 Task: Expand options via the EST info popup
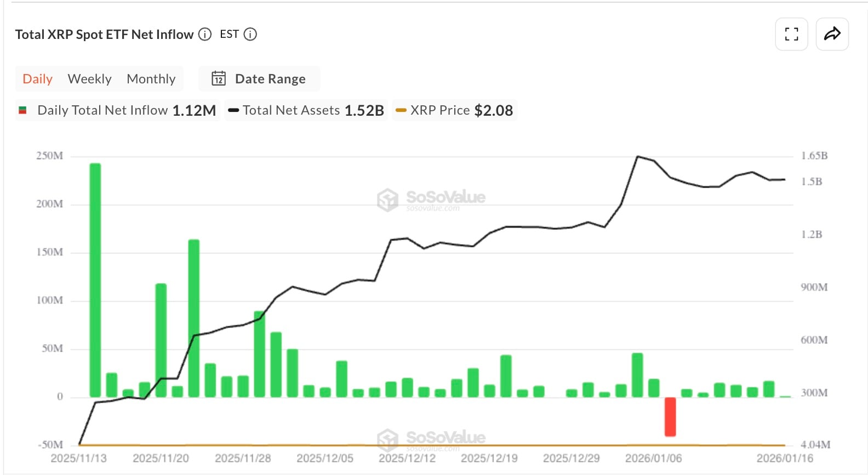250,34
